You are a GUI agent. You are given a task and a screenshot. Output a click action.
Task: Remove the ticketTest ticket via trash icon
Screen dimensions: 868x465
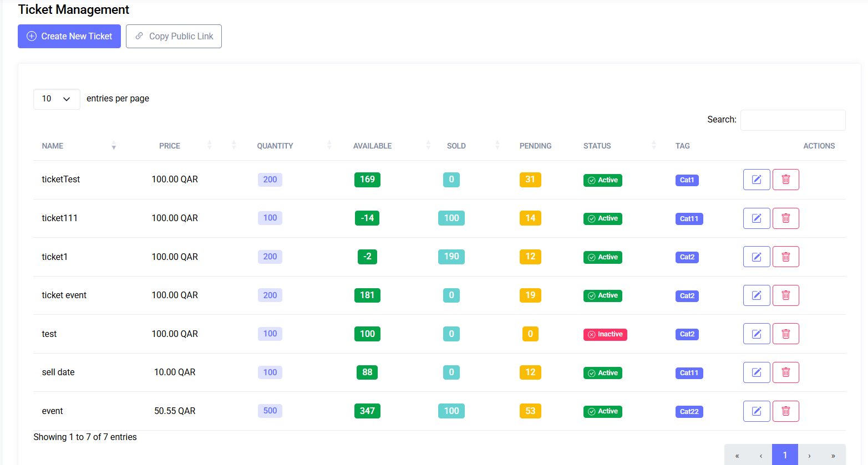pos(785,180)
